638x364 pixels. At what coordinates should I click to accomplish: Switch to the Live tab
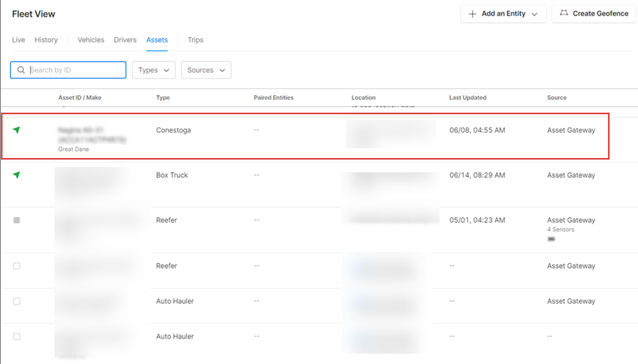[x=18, y=40]
